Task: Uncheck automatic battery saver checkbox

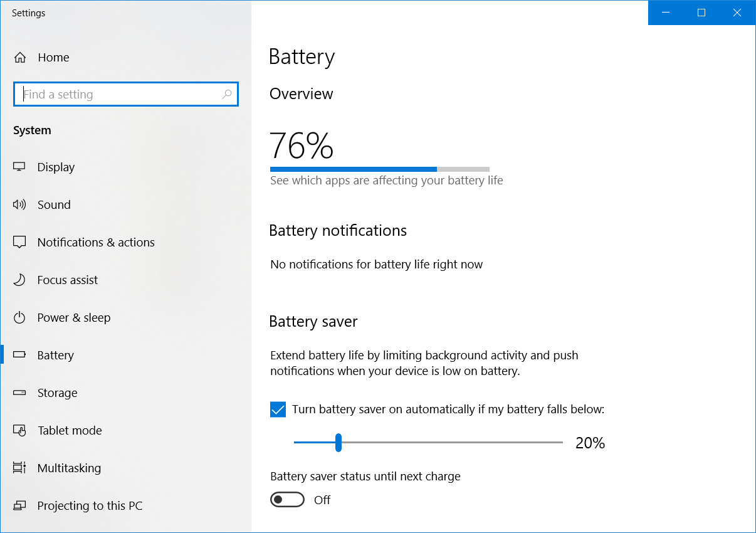Action: coord(278,409)
